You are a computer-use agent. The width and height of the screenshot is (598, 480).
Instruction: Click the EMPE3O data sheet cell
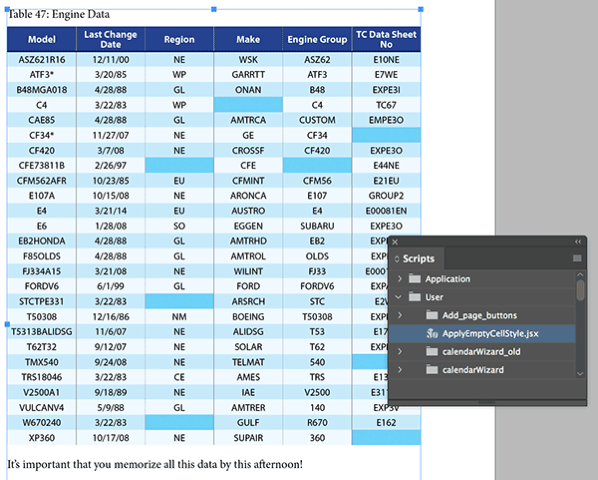click(386, 120)
